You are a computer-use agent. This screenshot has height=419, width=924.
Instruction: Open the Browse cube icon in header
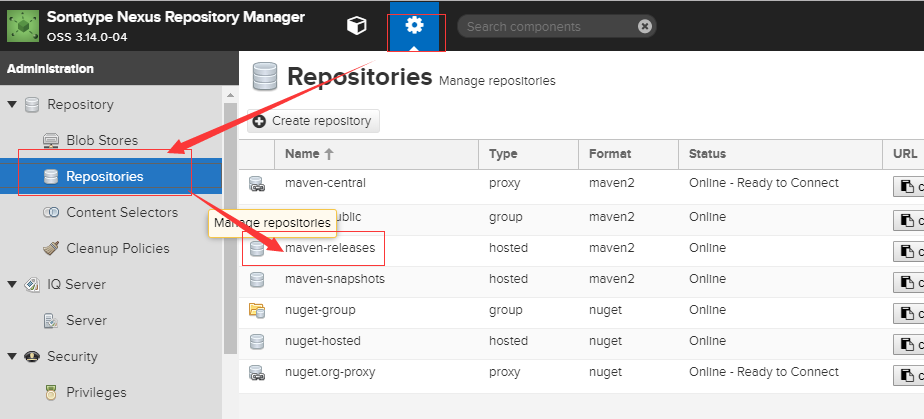pyautogui.click(x=357, y=26)
